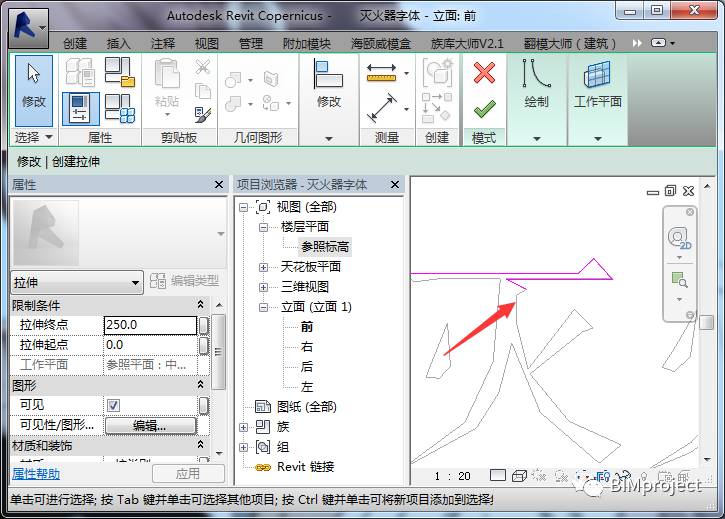
Task: Open the 管理 ribbon tab
Action: point(251,43)
